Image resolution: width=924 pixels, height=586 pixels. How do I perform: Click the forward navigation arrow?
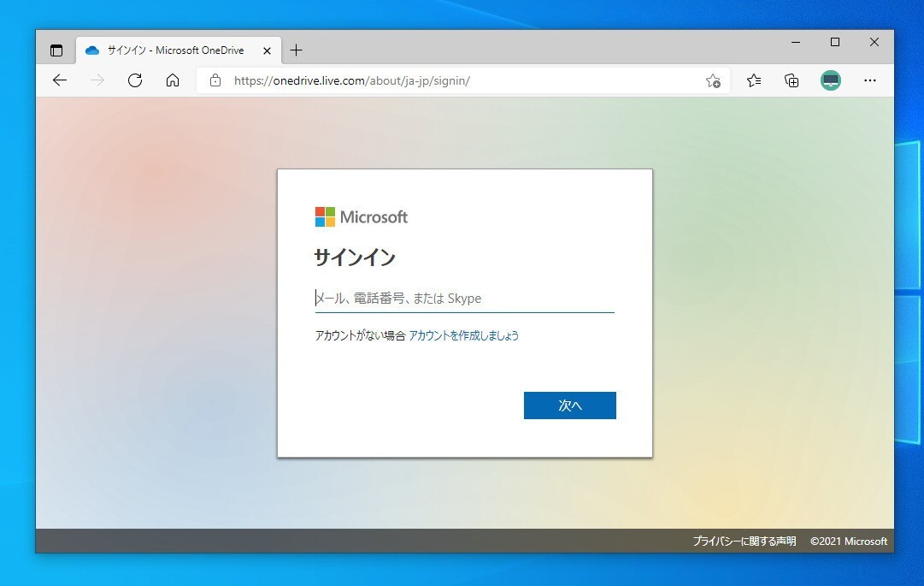97,80
